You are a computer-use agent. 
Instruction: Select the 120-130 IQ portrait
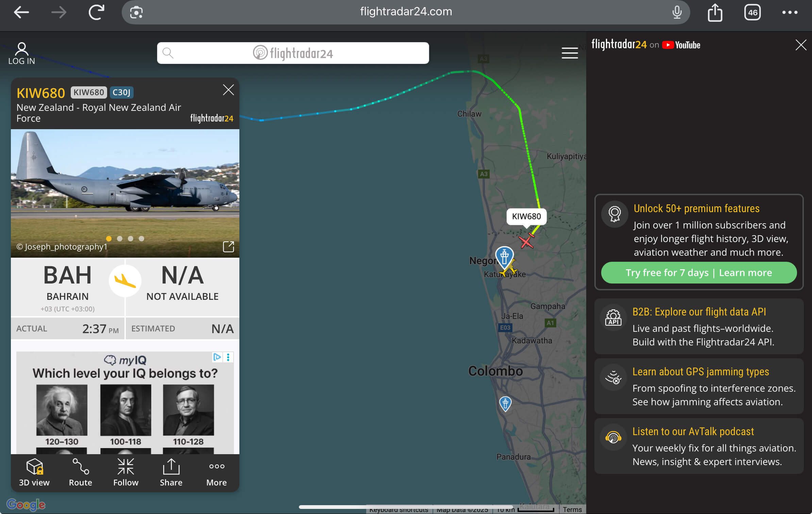point(62,410)
